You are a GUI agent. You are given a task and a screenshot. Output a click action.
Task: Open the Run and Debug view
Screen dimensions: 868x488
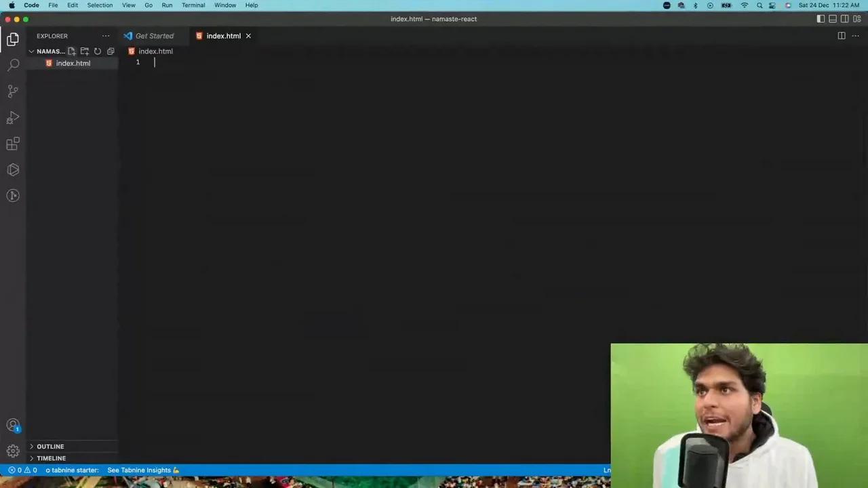13,118
